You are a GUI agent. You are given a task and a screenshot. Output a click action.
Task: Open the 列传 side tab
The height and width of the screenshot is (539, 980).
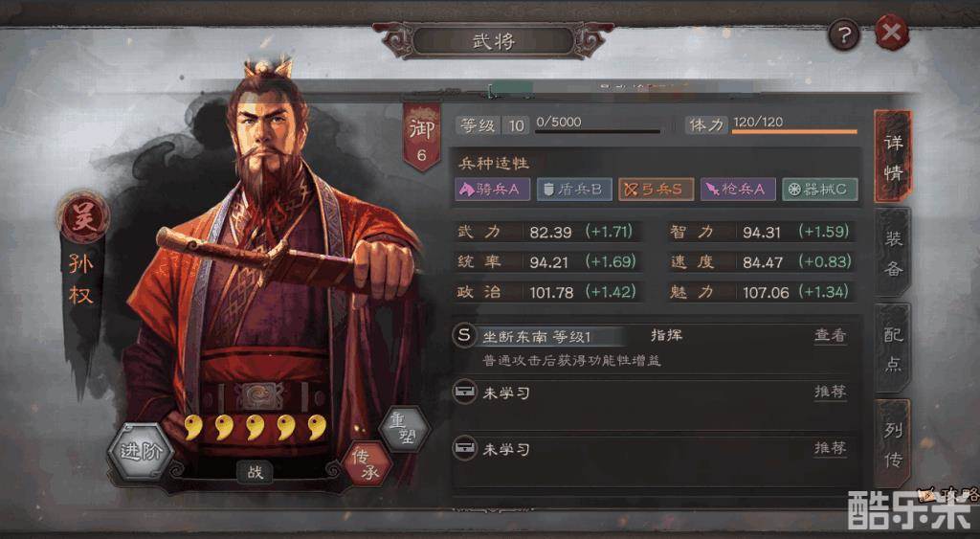coord(893,444)
